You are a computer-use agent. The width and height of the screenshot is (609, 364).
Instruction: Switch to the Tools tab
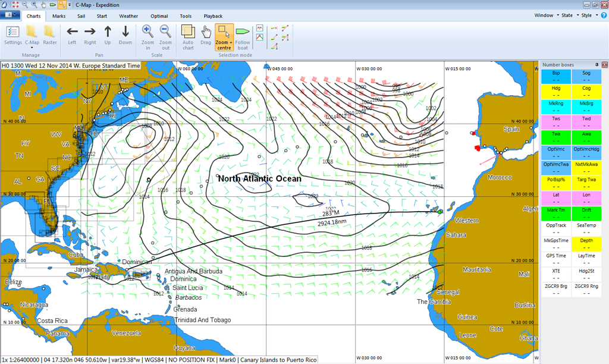(x=186, y=16)
